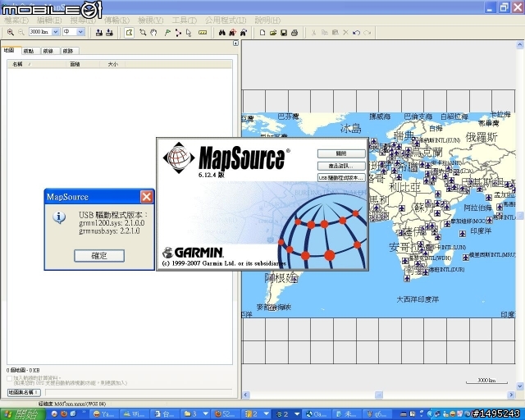Click the Undo arrow icon
525x420 pixels.
coord(357,33)
